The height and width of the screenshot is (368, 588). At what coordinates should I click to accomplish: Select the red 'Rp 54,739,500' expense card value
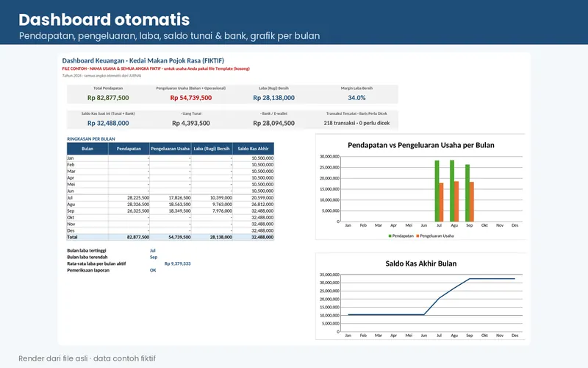point(191,98)
